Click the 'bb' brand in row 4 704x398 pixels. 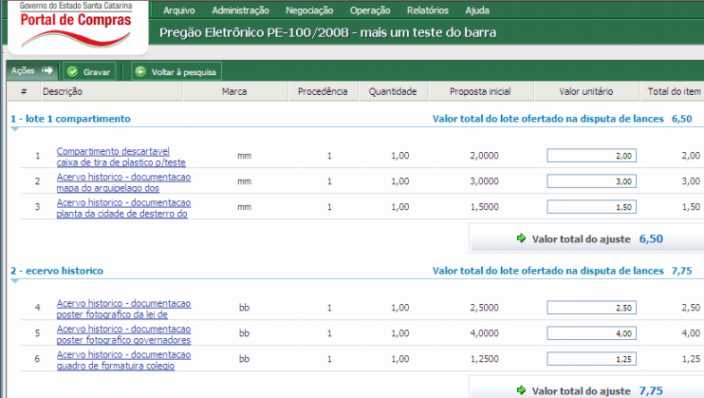point(244,307)
